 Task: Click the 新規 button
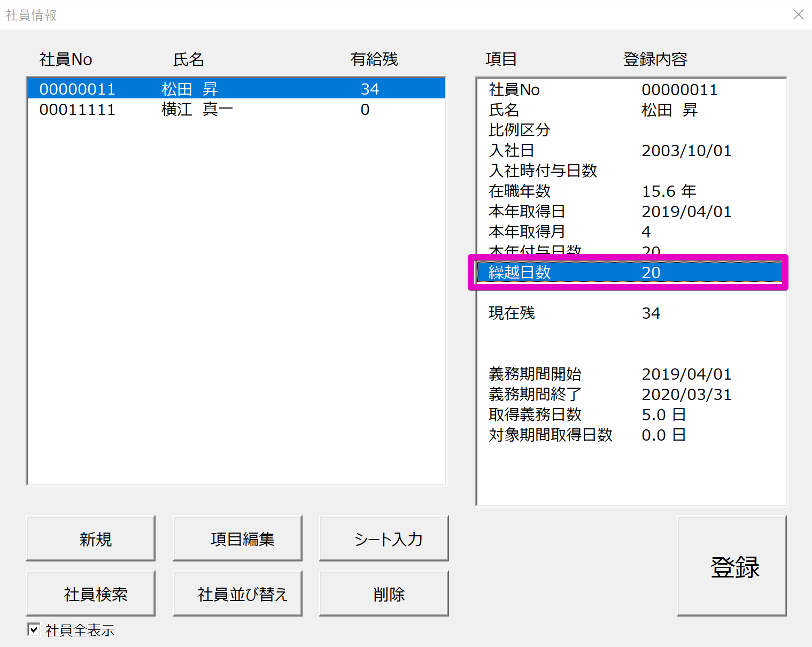coord(90,538)
